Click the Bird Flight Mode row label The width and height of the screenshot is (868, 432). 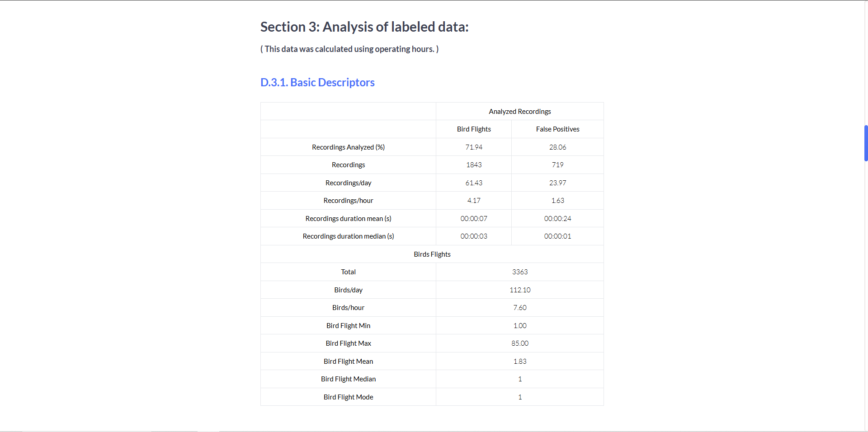coord(348,397)
